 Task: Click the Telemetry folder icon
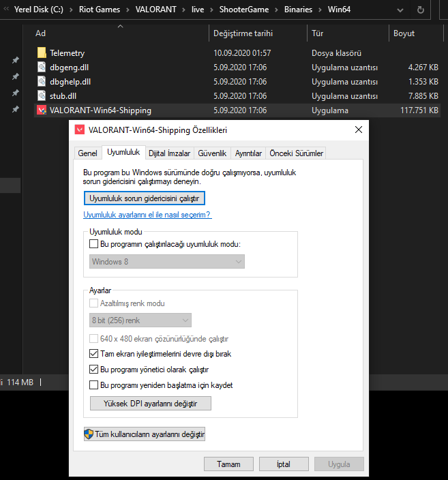pos(42,52)
